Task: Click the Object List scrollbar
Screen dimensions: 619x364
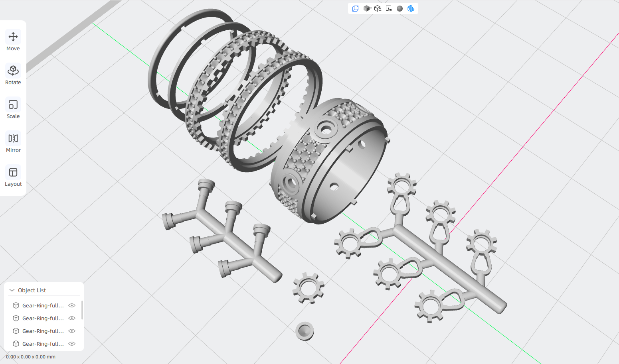Action: pos(82,310)
